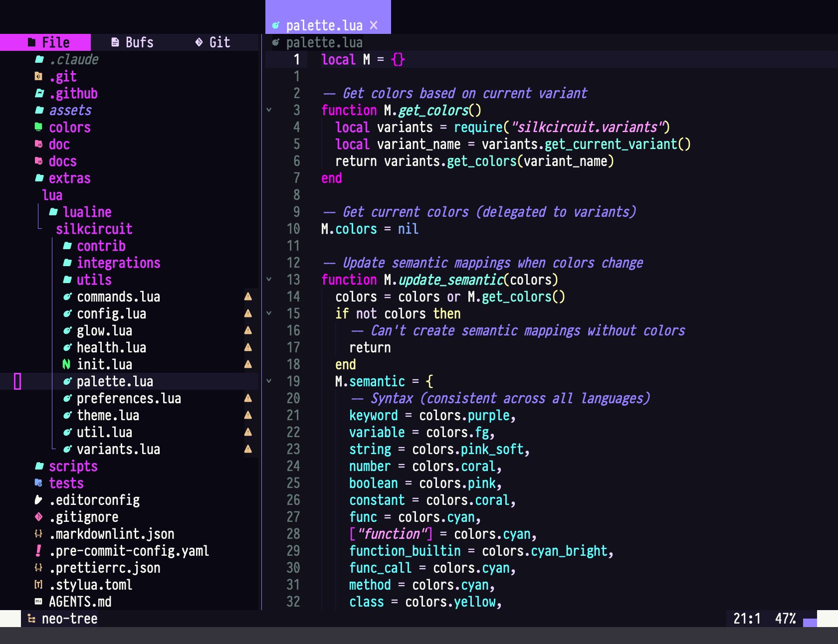Click the exclamation icon beside .pre-commit-config.yaml
The image size is (838, 644).
tap(38, 551)
